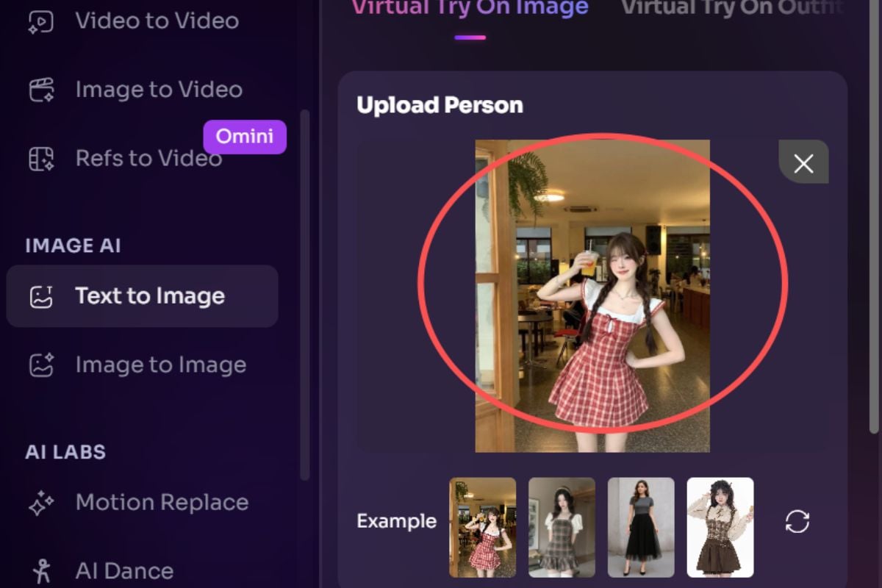Click the Omini badge
Viewport: 882px width, 588px height.
tap(245, 137)
